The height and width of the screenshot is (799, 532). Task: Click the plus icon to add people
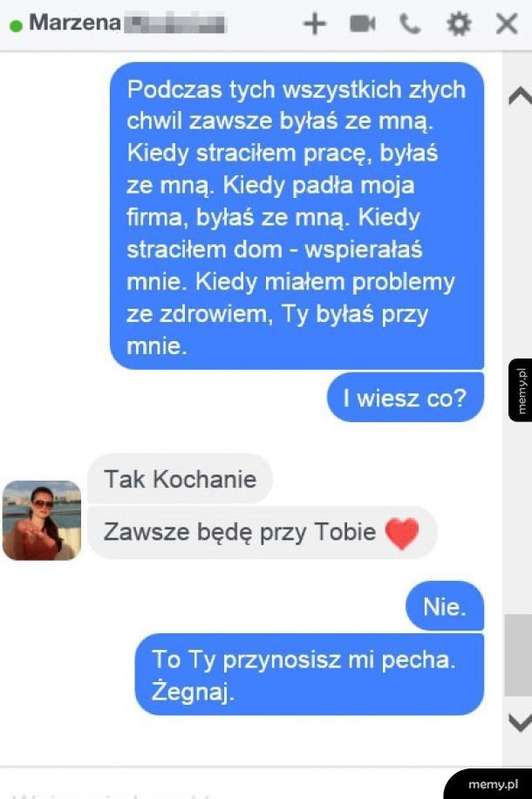[315, 24]
